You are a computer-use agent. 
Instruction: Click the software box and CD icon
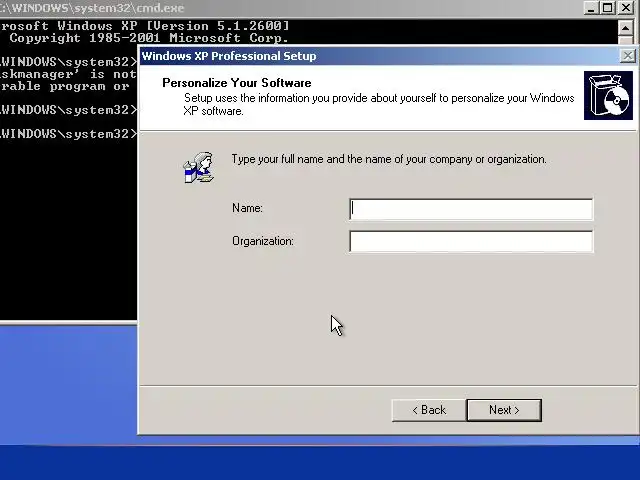pyautogui.click(x=608, y=96)
